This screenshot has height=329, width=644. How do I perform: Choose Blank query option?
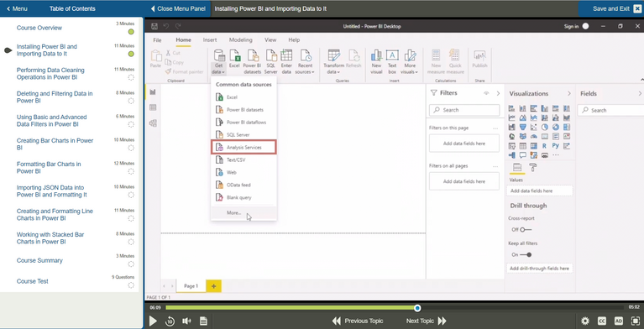click(x=244, y=197)
